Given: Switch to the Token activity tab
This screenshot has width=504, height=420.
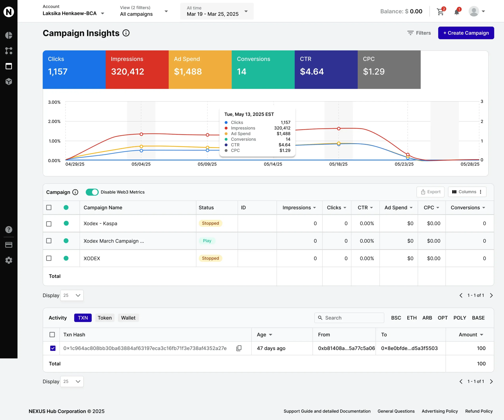Looking at the screenshot, I should pos(105,318).
